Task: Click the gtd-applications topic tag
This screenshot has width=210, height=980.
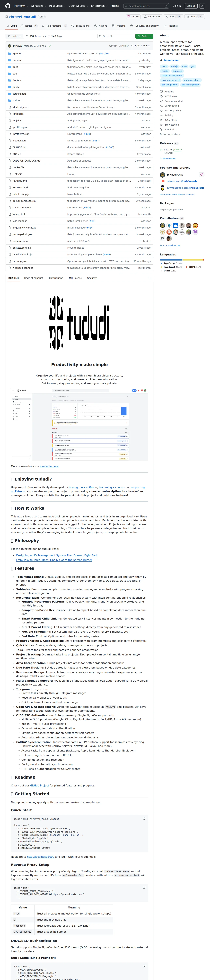Action: (192, 80)
